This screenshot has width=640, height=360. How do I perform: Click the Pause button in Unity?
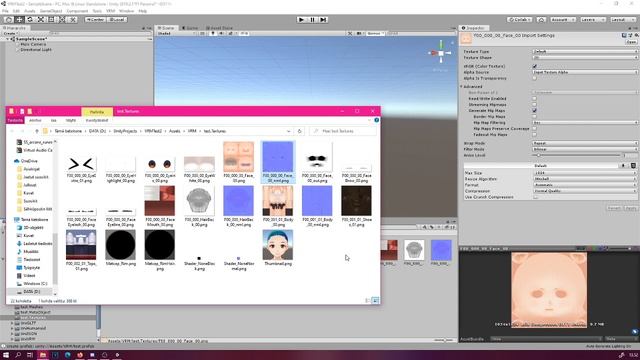click(x=312, y=20)
